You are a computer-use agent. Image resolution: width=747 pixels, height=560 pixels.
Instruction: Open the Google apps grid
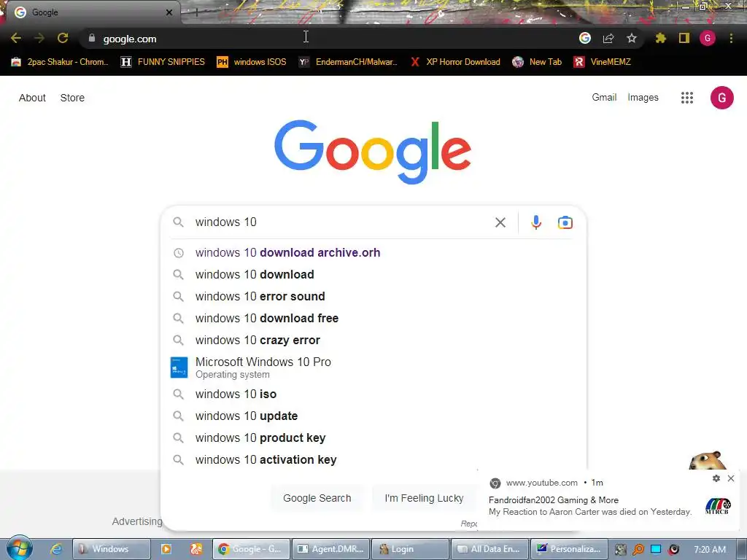click(x=687, y=98)
